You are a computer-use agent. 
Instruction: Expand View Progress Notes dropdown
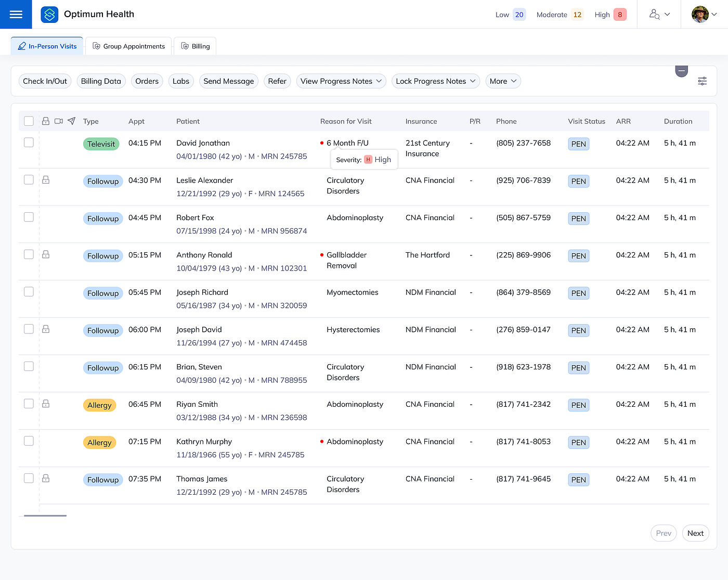point(341,81)
